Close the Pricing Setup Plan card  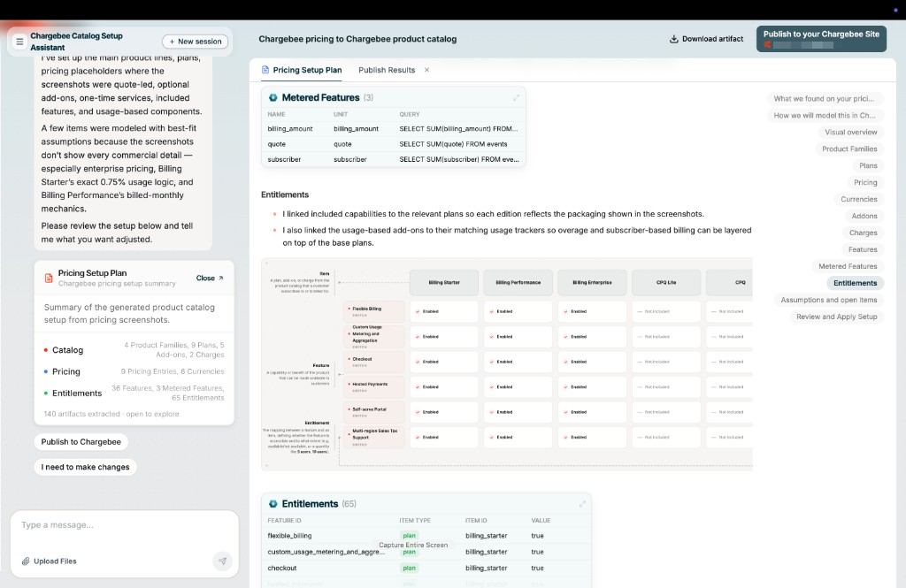point(210,278)
